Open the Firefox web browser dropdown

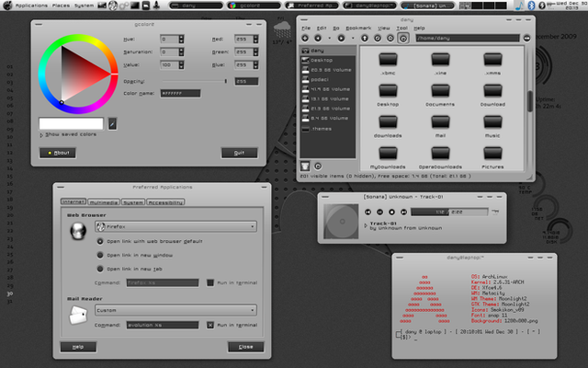click(x=175, y=226)
